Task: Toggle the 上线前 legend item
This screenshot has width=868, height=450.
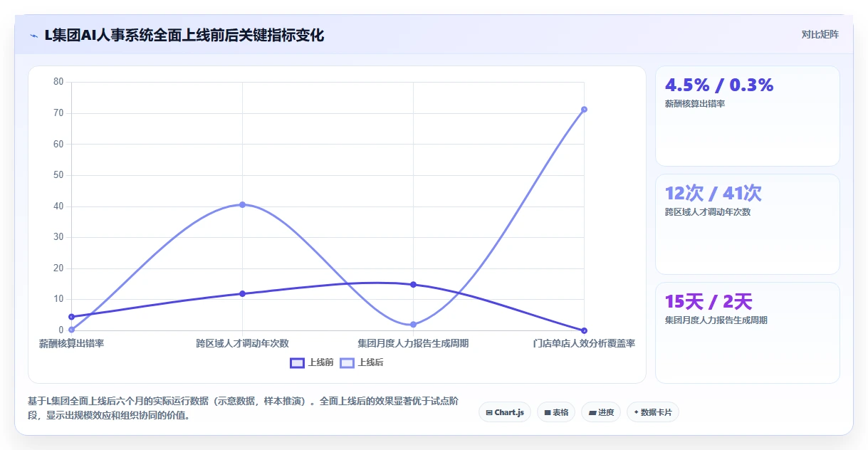Action: (312, 362)
